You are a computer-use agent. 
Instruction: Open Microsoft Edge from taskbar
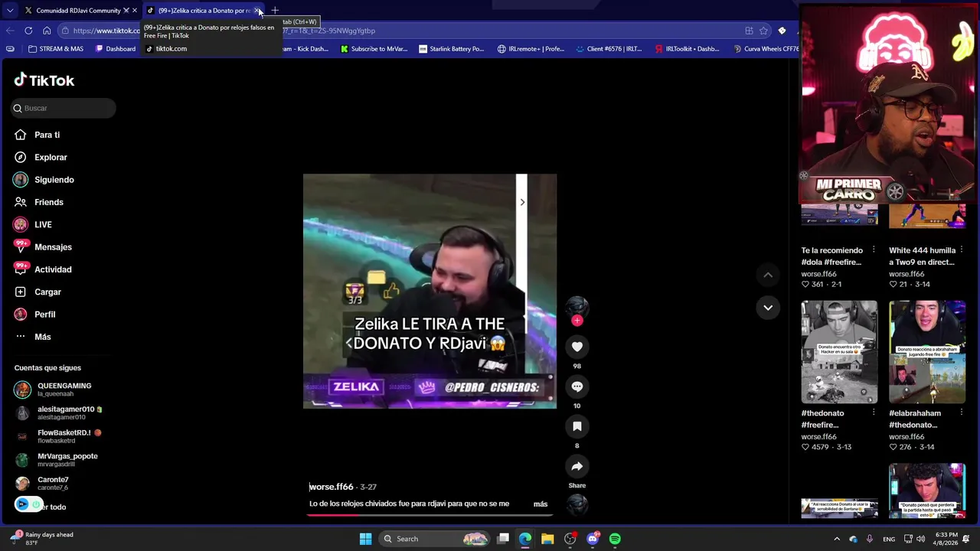click(x=525, y=539)
